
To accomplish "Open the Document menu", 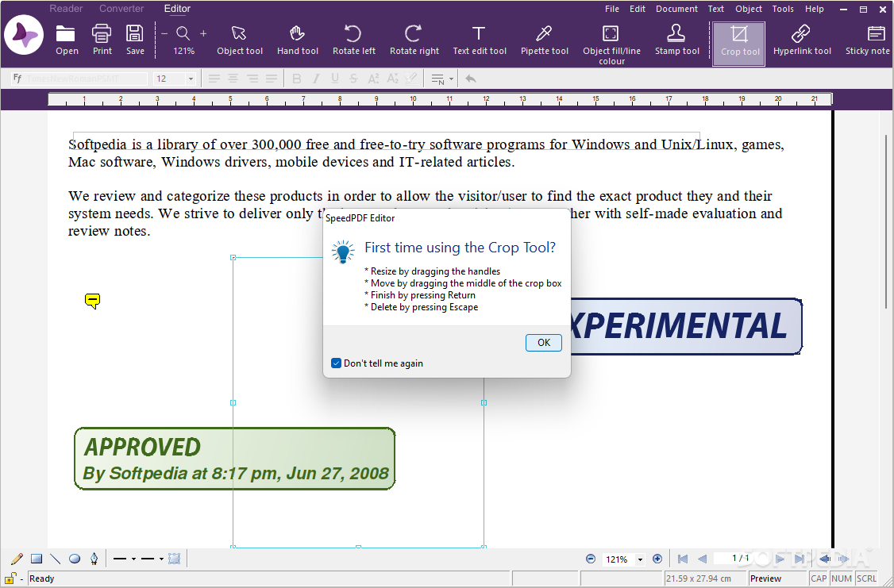I will point(676,9).
